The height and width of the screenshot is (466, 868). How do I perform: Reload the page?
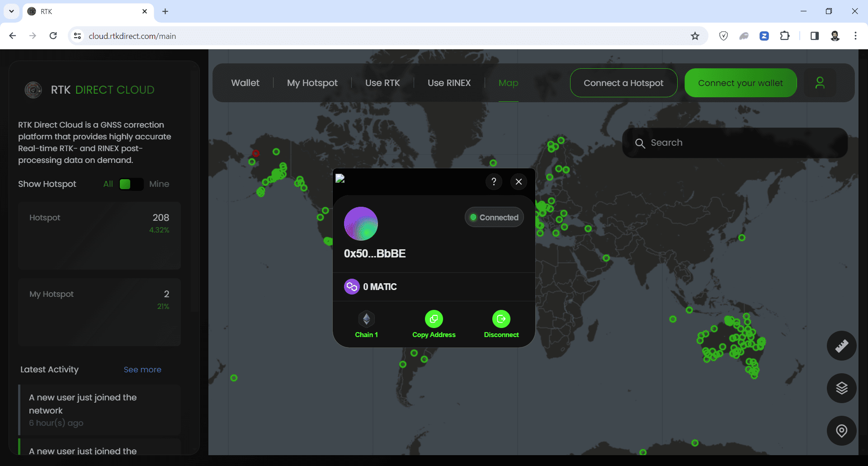(53, 36)
